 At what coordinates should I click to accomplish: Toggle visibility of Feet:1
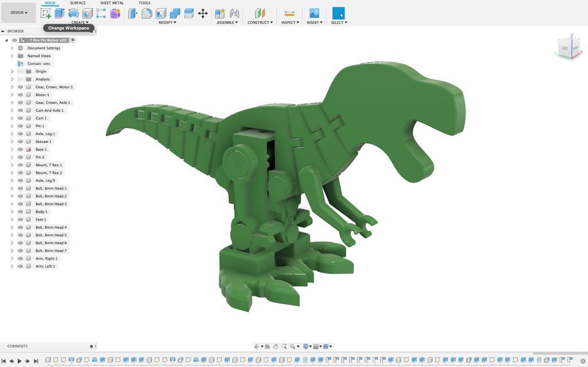pyautogui.click(x=20, y=219)
